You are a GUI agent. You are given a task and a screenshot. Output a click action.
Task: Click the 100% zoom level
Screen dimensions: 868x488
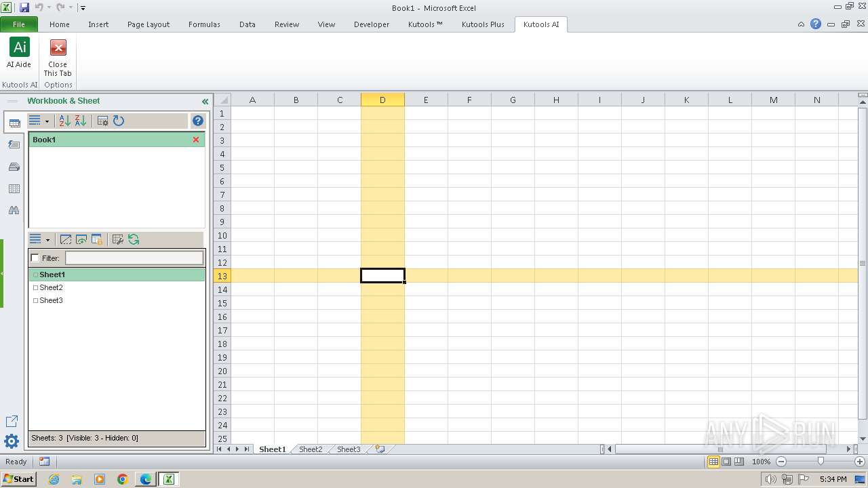[761, 462]
